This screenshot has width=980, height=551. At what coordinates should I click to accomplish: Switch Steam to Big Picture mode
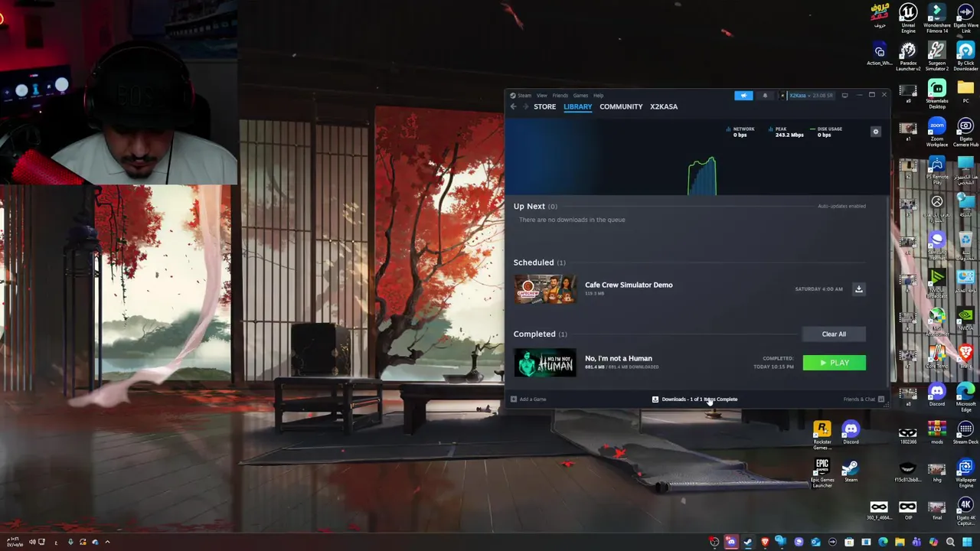pos(844,96)
